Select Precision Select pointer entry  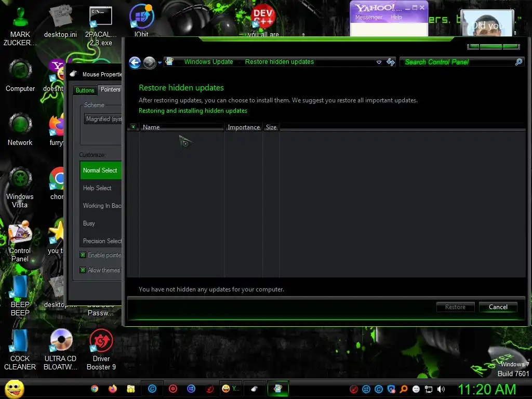[x=101, y=241]
